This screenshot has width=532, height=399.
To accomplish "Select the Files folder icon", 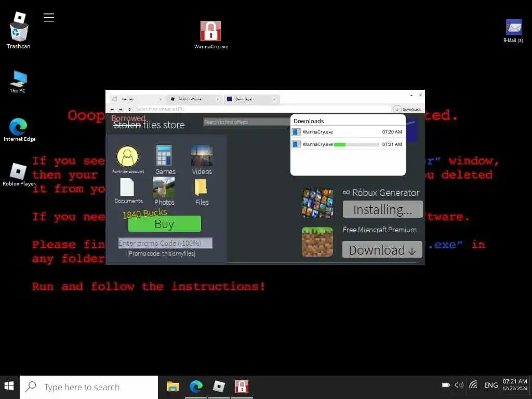I will tap(202, 192).
